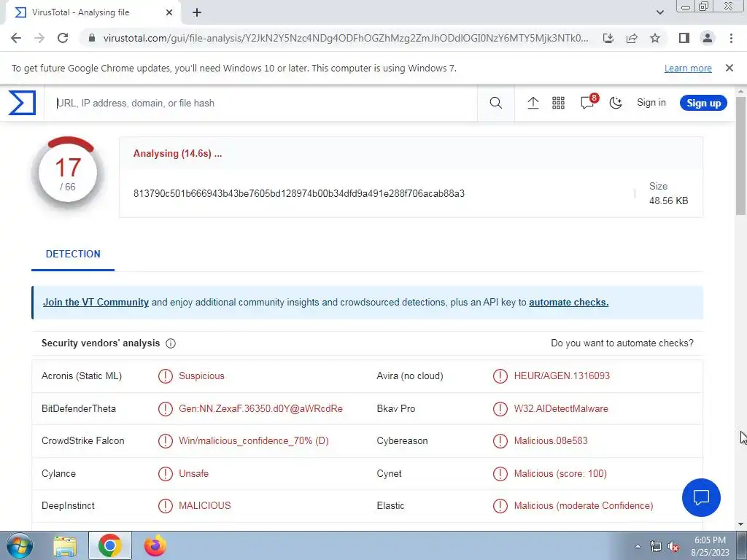Click alert icon beside HEUR/AGEN.1316093
The height and width of the screenshot is (560, 747).
pyautogui.click(x=500, y=376)
